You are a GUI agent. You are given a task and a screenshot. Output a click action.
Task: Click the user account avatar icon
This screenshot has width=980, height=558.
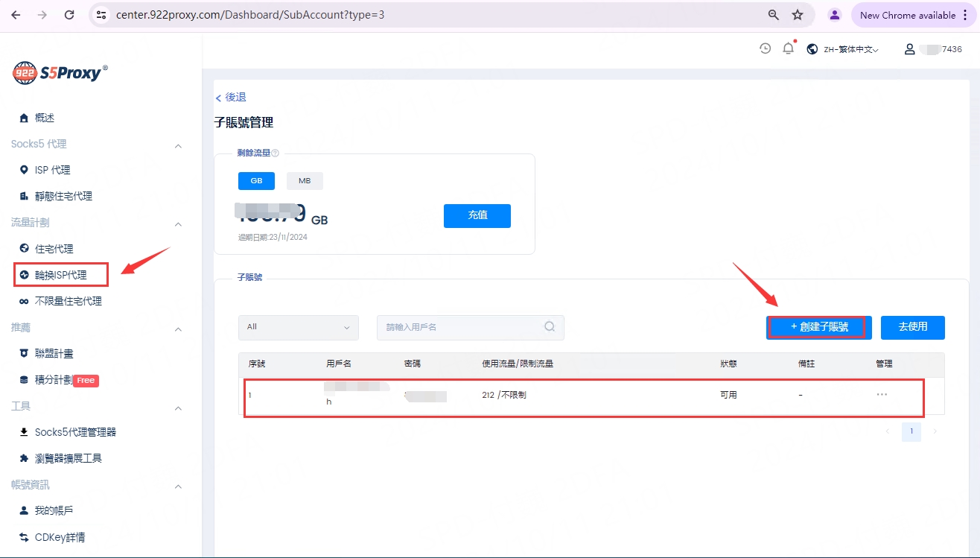click(909, 49)
